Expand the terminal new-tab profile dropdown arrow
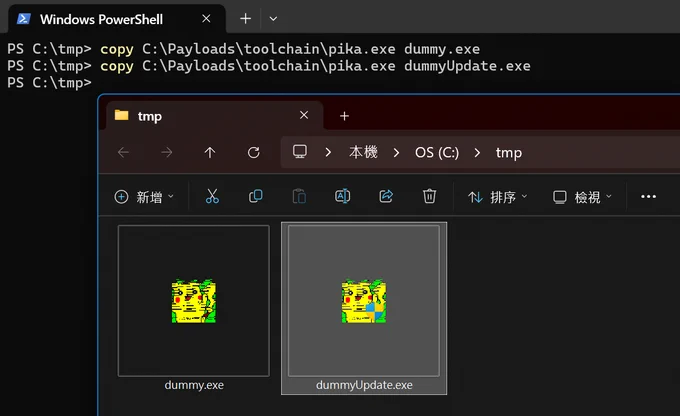680x416 pixels. tap(273, 19)
